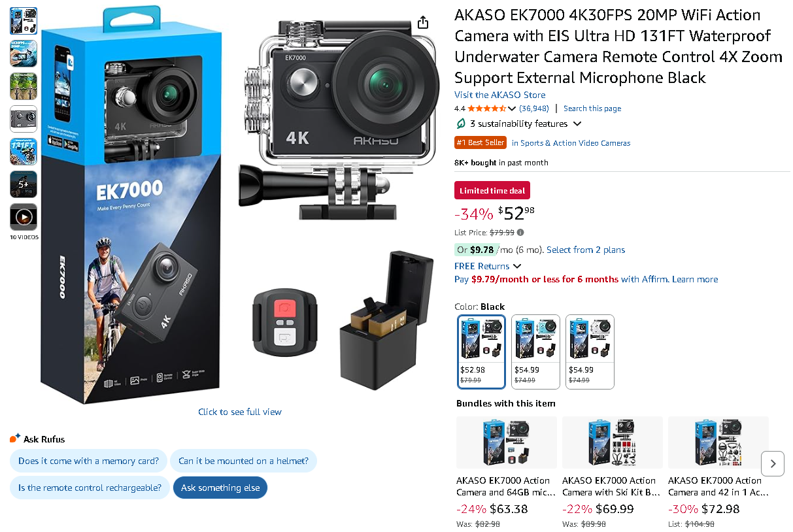793x532 pixels.
Task: Choose the silver color variant at $54.99
Action: [590, 352]
